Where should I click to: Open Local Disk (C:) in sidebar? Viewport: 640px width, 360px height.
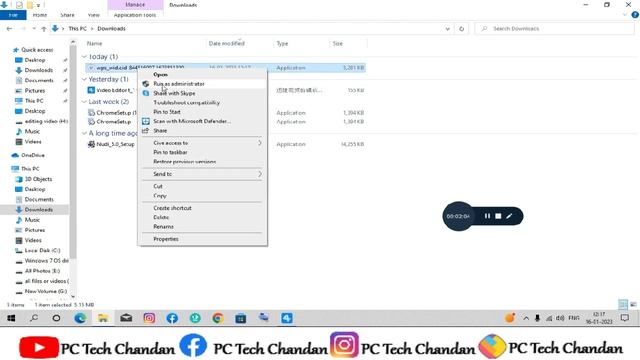42,250
